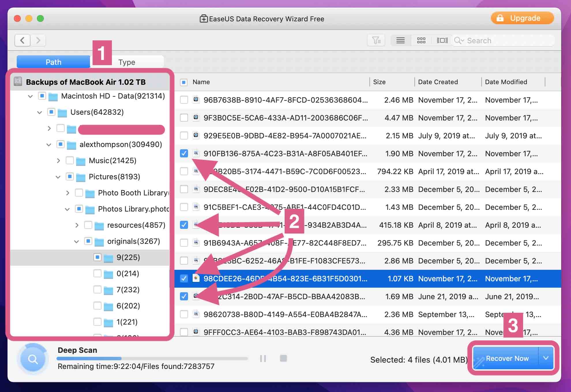Screen dimensions: 571x392
Task: Go back with the left arrow
Action: 22,40
